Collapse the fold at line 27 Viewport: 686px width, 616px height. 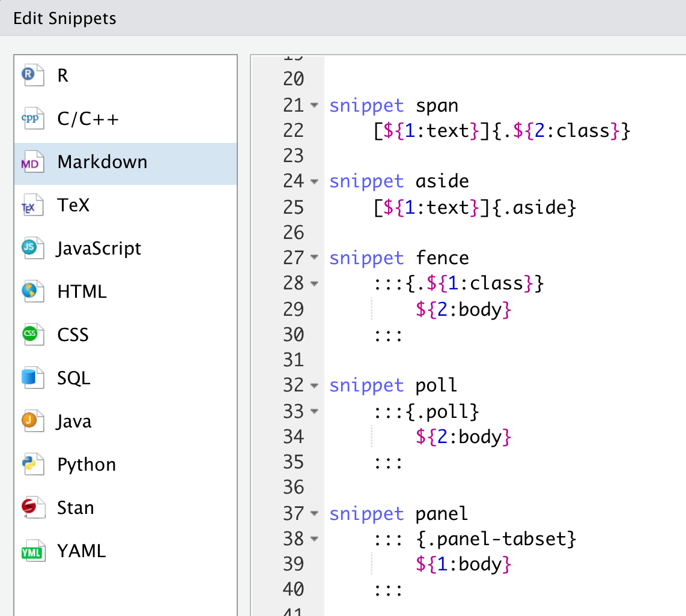coord(314,258)
